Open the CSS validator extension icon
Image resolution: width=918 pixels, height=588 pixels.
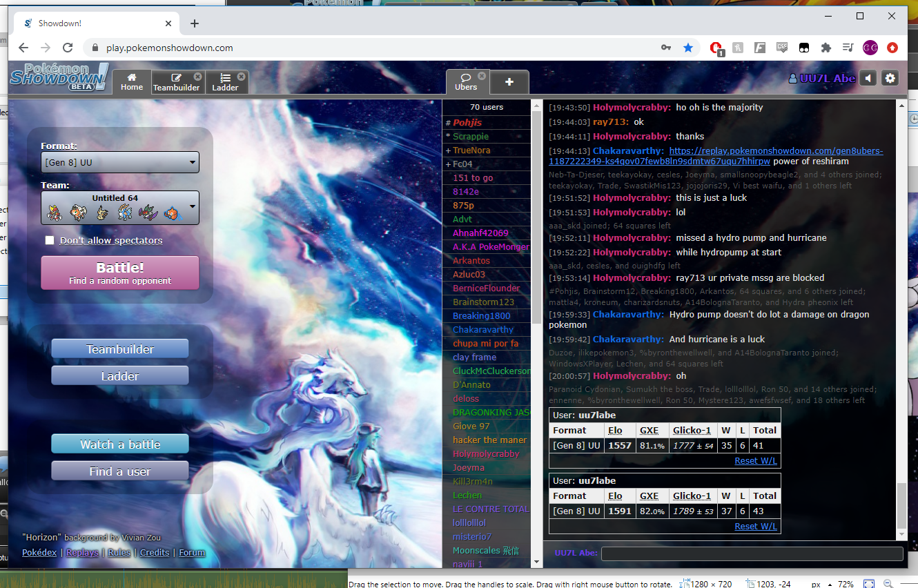click(x=782, y=48)
